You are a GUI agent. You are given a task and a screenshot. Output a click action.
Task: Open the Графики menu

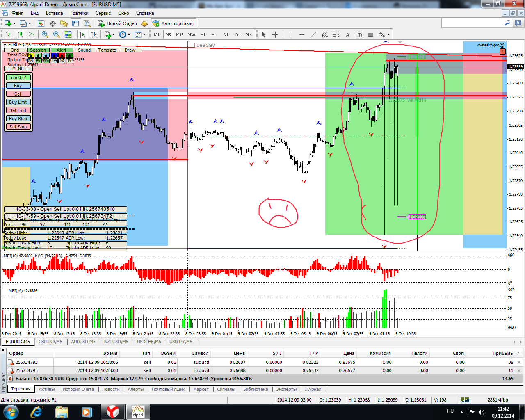click(79, 13)
